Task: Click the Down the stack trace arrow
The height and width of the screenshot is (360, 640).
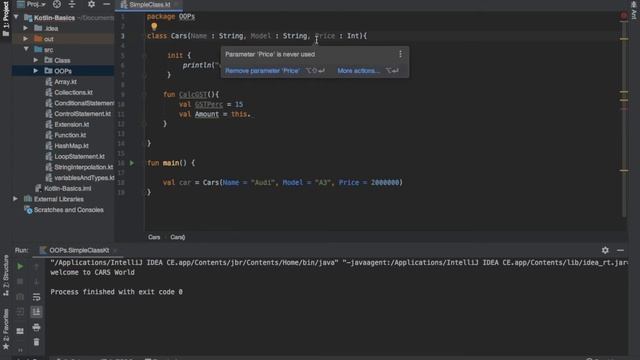Action: pyautogui.click(x=36, y=282)
